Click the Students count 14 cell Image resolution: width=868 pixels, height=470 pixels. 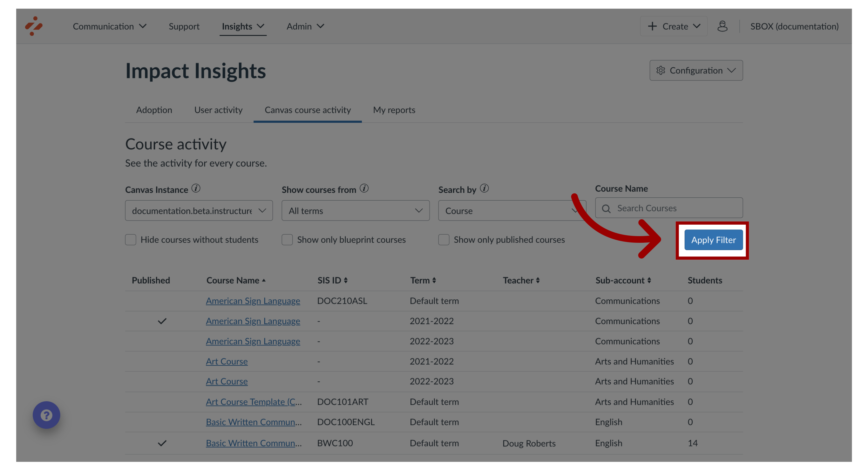coord(693,443)
